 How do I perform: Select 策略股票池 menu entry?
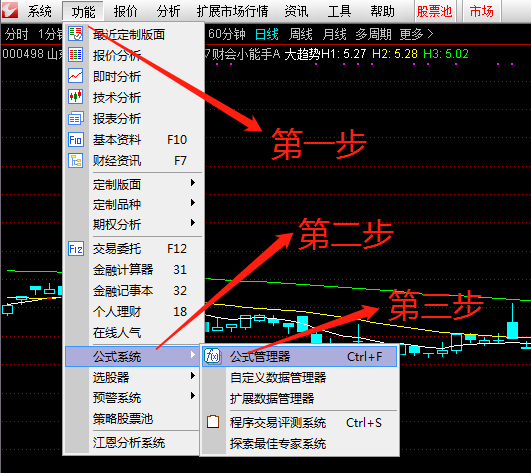(x=132, y=419)
